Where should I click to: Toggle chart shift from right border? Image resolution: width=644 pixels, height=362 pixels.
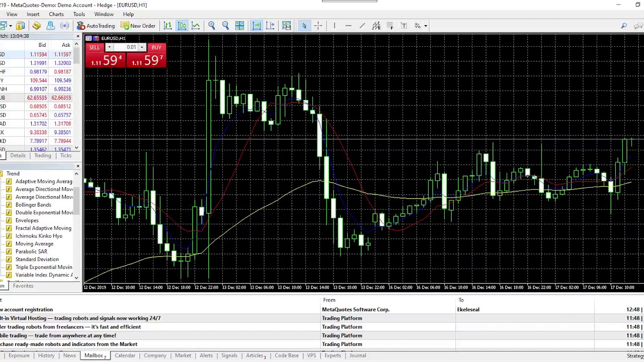270,26
